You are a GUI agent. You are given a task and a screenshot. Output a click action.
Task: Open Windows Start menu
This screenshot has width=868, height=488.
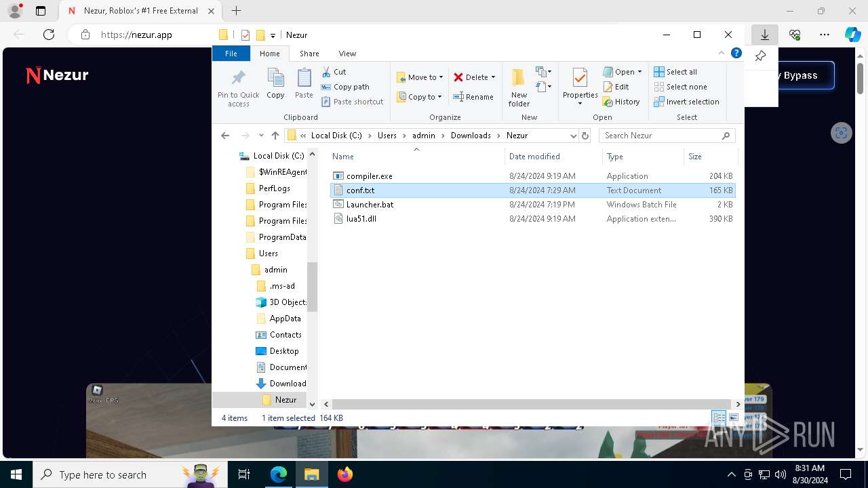tap(16, 474)
